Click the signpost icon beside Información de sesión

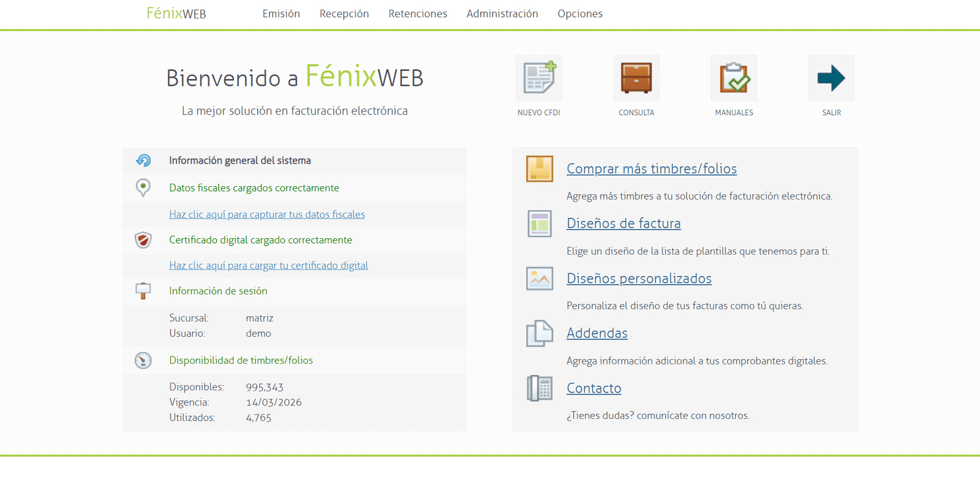tap(143, 291)
